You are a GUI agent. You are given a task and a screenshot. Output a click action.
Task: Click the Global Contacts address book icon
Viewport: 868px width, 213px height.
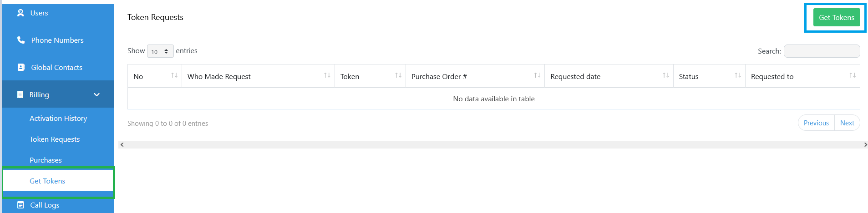pos(21,67)
